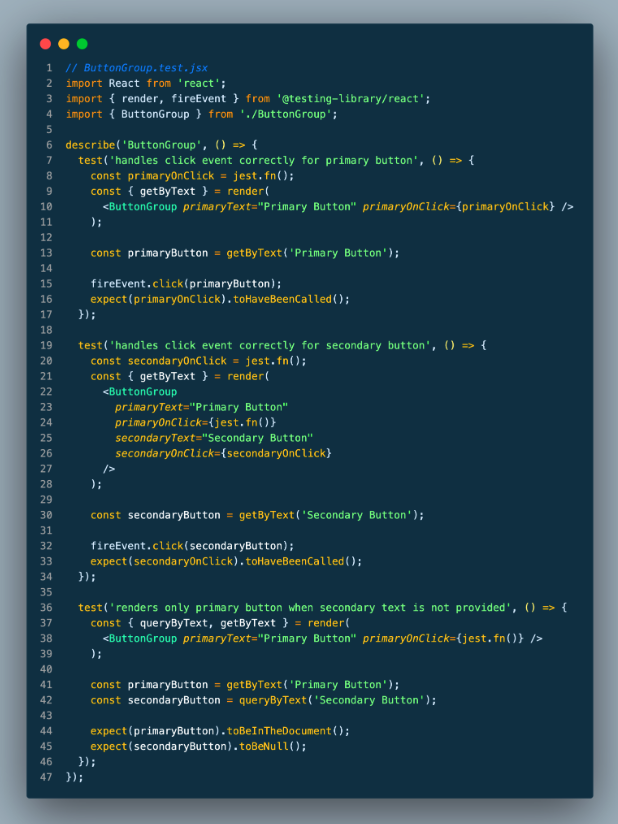Click './ButtonGroup' import path string

(x=285, y=114)
